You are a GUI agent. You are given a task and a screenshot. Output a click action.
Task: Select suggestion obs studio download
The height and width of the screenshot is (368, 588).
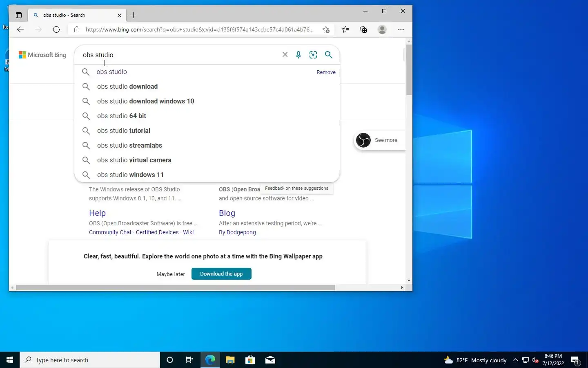point(207,86)
